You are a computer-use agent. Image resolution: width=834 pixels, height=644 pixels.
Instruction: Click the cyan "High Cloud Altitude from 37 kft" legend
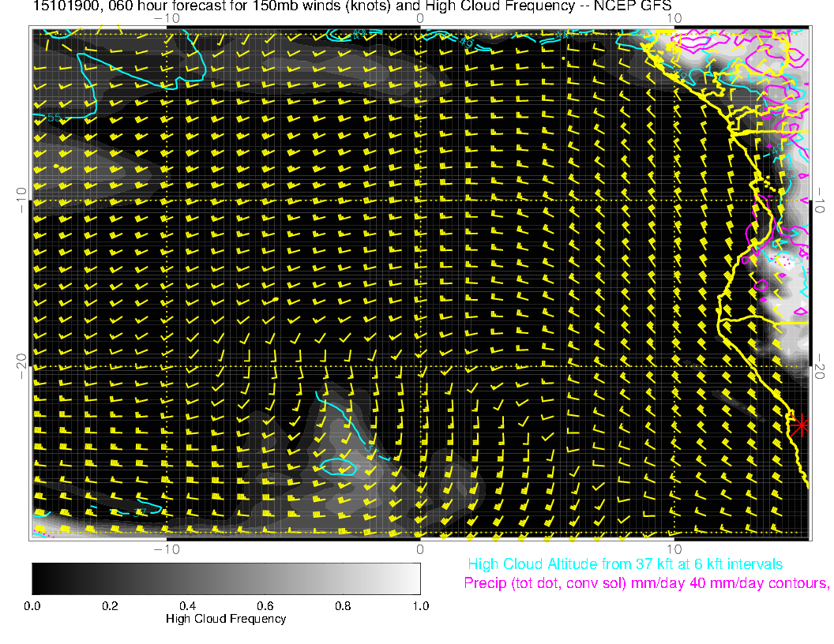tap(625, 564)
